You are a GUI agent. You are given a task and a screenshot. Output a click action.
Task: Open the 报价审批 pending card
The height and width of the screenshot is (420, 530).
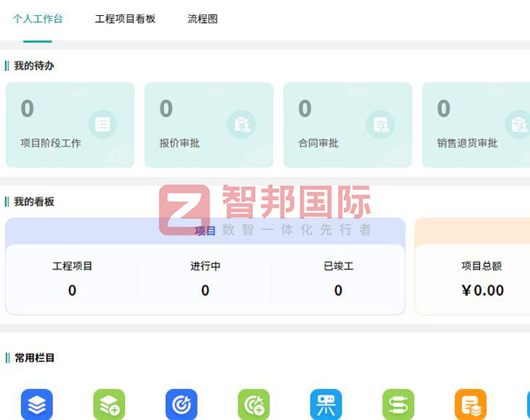(x=208, y=125)
